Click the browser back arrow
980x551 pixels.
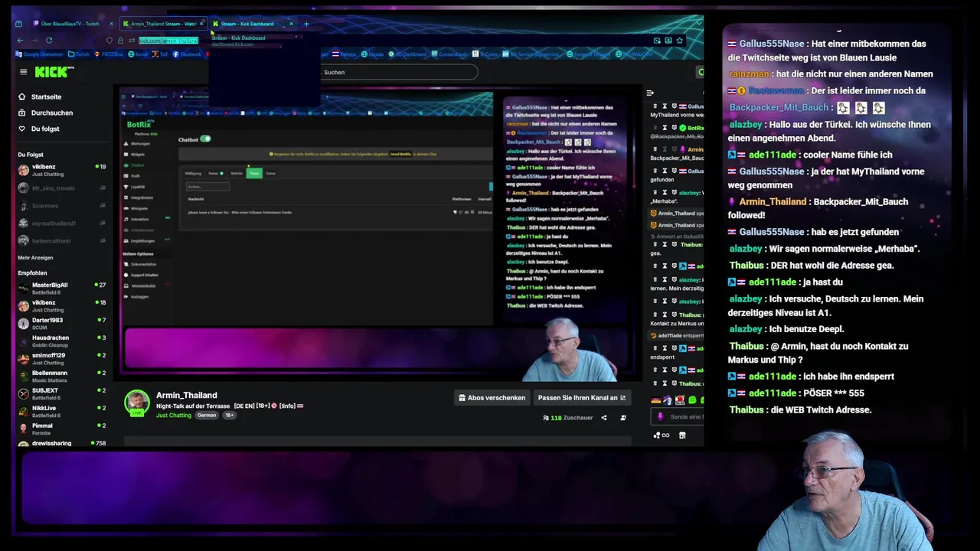(20, 40)
